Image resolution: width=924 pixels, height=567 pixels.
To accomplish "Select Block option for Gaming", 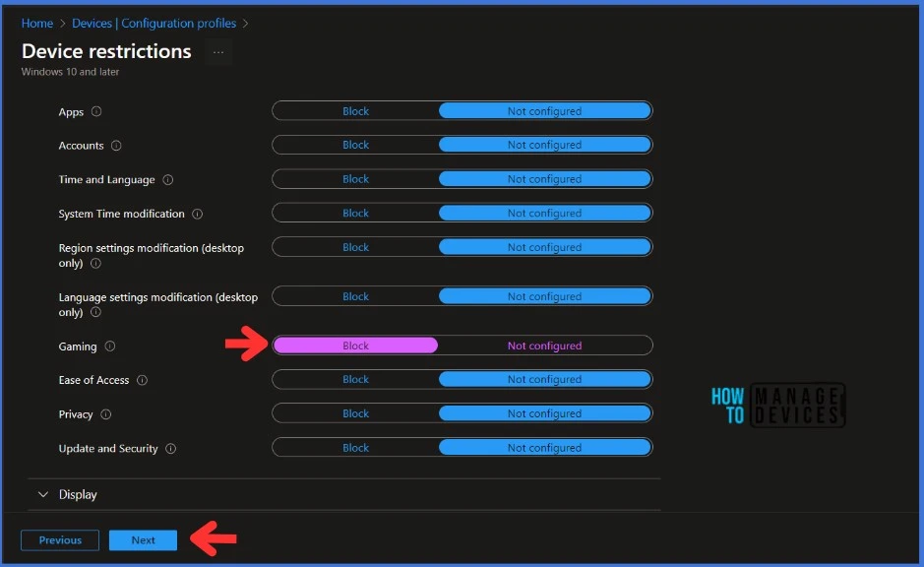I will point(355,346).
